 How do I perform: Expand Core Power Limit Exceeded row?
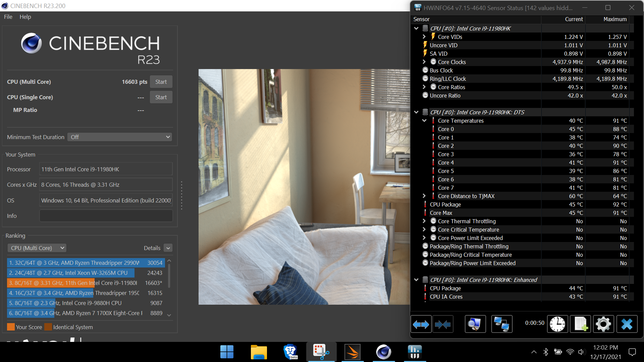(x=424, y=238)
